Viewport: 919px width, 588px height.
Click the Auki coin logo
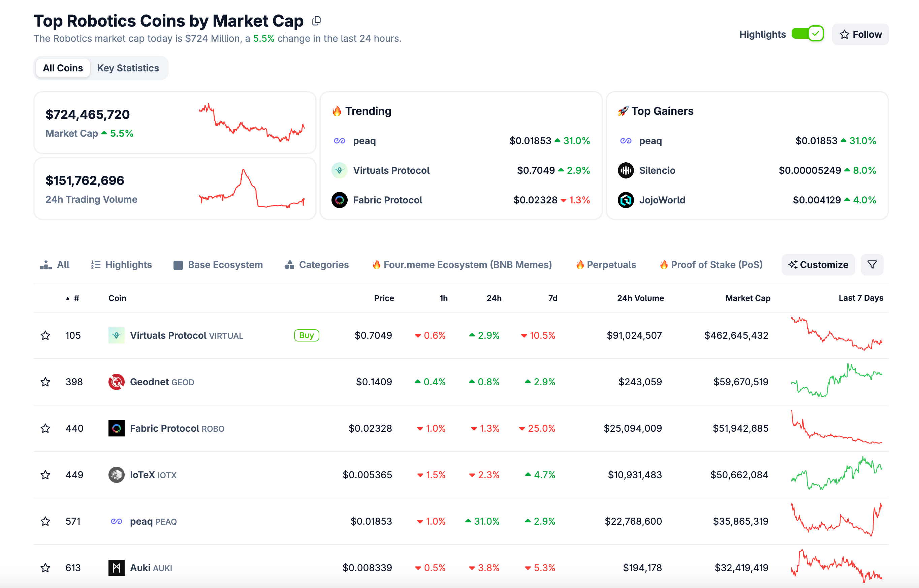pos(117,567)
